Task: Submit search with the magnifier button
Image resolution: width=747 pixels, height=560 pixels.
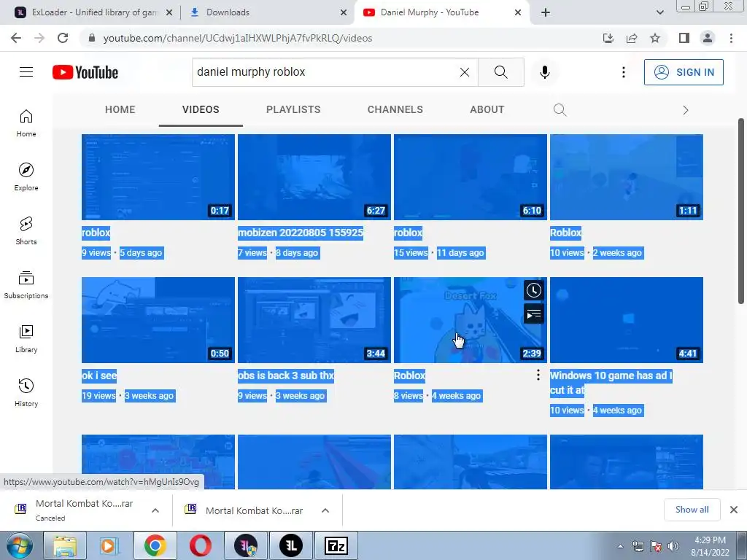Action: 500,72
